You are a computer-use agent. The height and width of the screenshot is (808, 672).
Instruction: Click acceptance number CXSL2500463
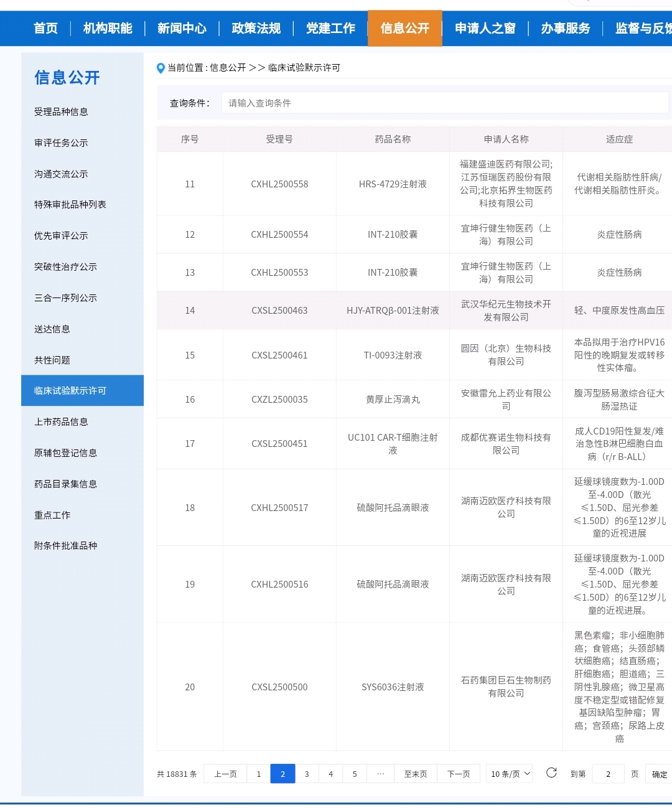pyautogui.click(x=279, y=311)
